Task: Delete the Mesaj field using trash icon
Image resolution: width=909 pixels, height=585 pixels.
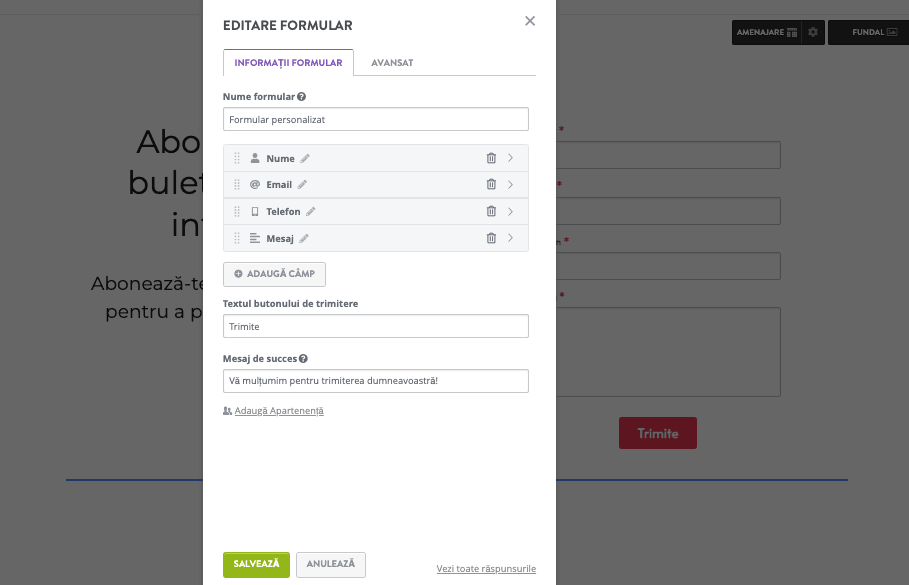Action: coord(490,238)
